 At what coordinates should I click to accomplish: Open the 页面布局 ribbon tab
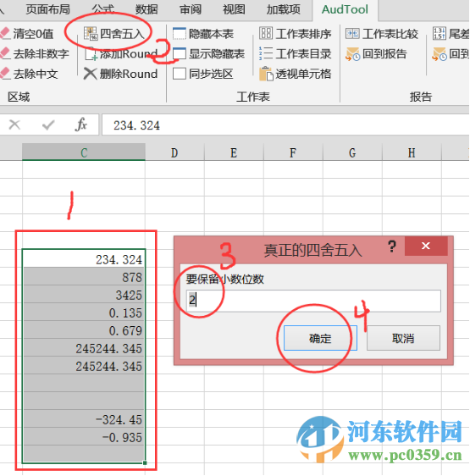click(x=47, y=9)
